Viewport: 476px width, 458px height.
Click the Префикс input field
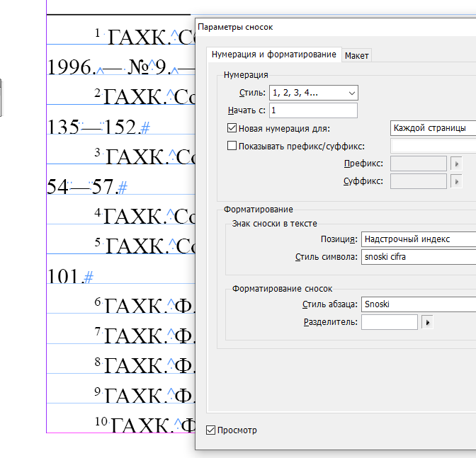(419, 164)
